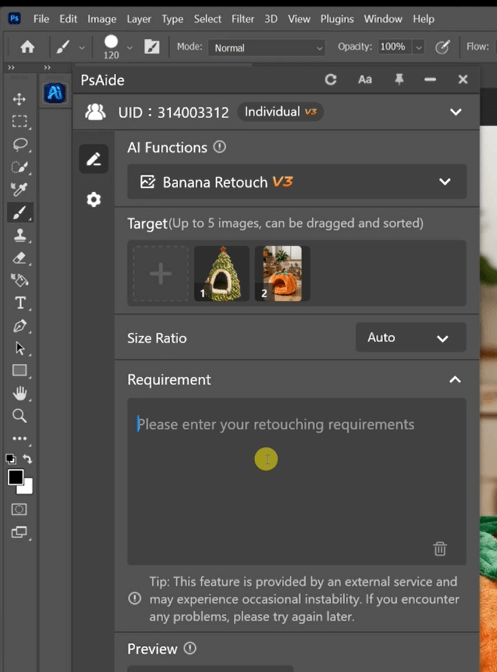Open the Help menu
This screenshot has height=672, width=497.
click(423, 19)
